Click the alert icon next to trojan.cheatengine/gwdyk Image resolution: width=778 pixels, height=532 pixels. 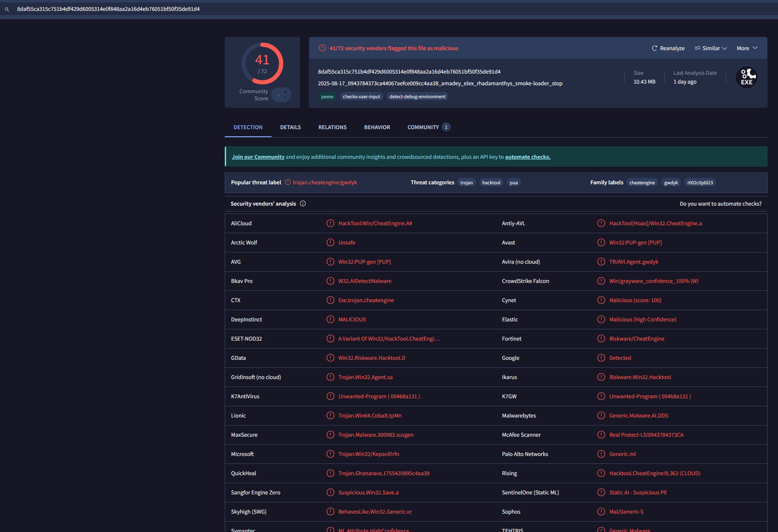click(x=287, y=183)
